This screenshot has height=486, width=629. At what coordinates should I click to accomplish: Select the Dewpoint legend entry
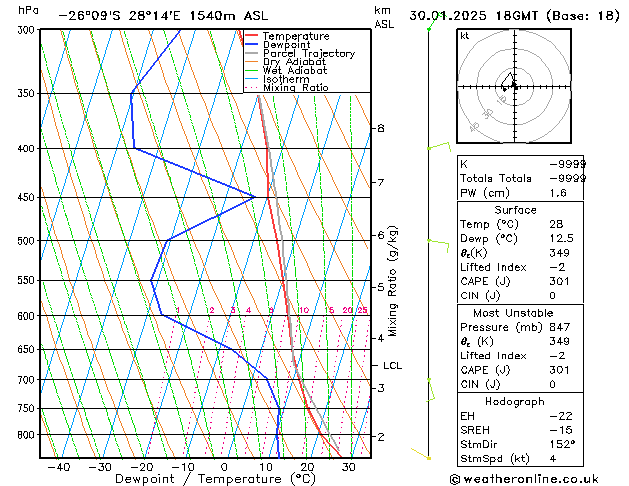pyautogui.click(x=286, y=45)
